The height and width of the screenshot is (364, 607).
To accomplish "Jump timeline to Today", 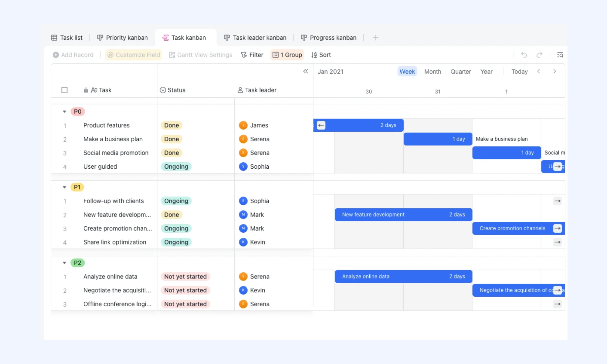I will click(x=519, y=72).
